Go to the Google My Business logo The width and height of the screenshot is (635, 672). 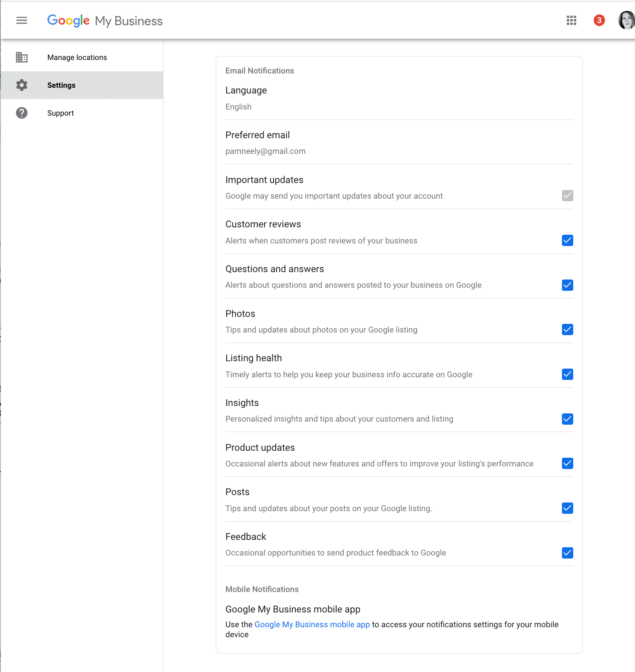(x=105, y=20)
